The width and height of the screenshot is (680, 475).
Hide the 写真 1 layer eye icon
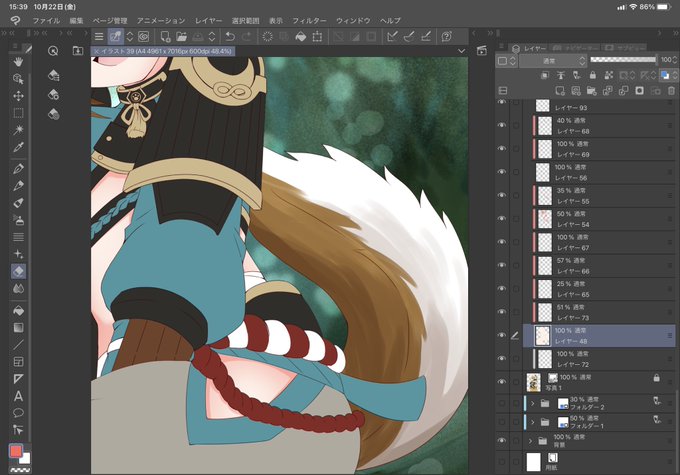pos(502,382)
